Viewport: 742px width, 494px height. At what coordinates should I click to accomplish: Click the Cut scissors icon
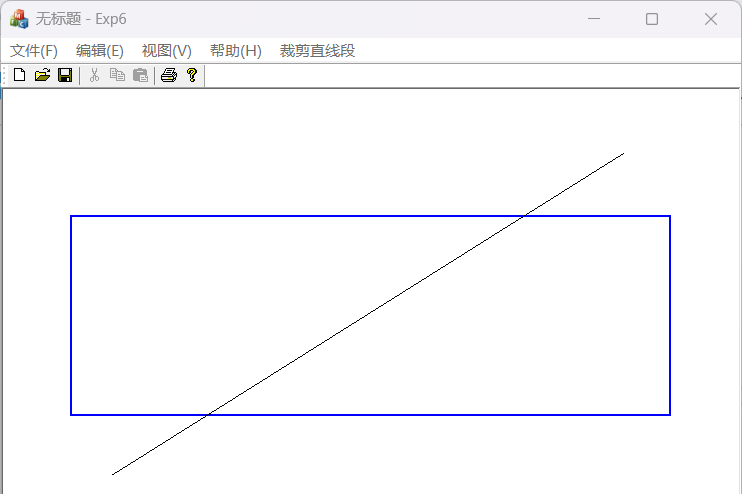click(x=95, y=75)
